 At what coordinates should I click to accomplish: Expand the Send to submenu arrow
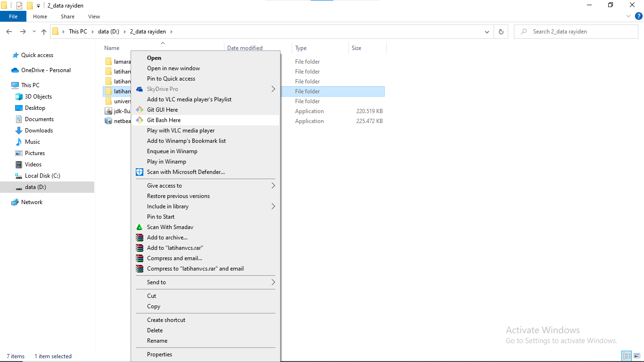coord(273,282)
